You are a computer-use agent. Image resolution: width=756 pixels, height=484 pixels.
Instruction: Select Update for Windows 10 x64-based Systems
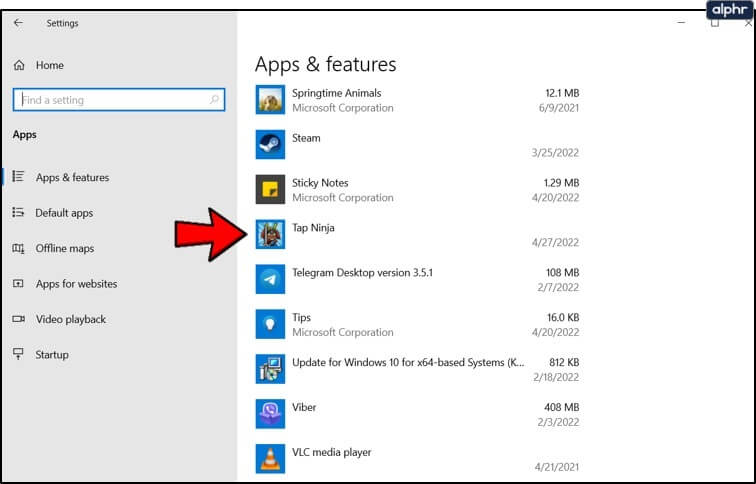408,362
